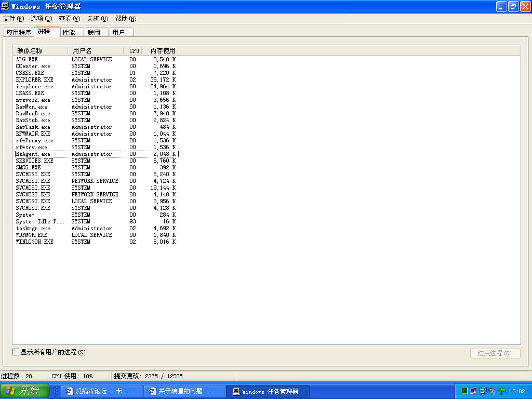
Task: Select the RavStub.exe process row
Action: (96, 121)
